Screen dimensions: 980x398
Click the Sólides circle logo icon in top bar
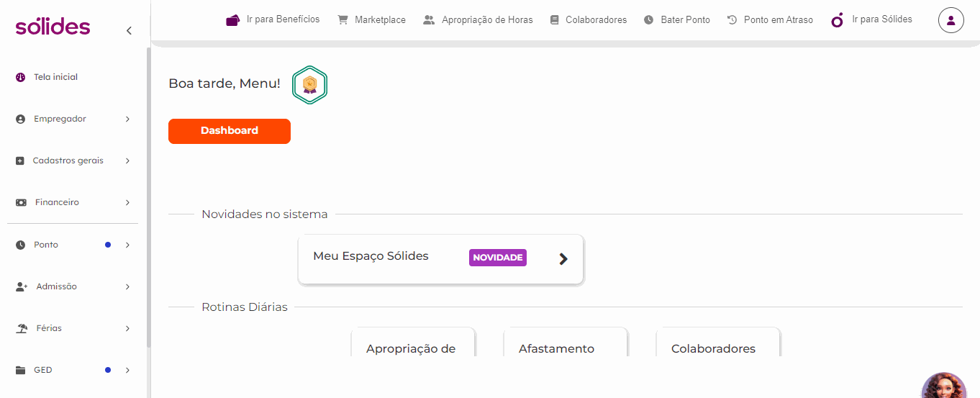[837, 20]
